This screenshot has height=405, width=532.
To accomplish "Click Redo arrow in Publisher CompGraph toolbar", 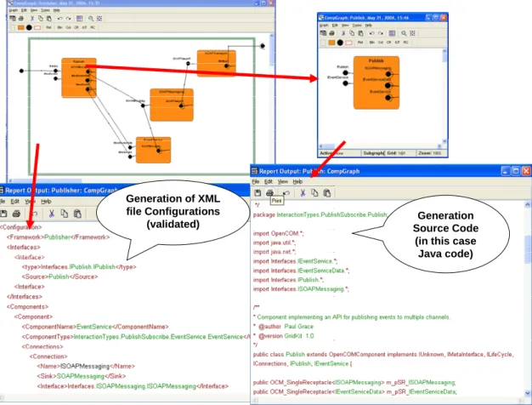I will [x=68, y=19].
